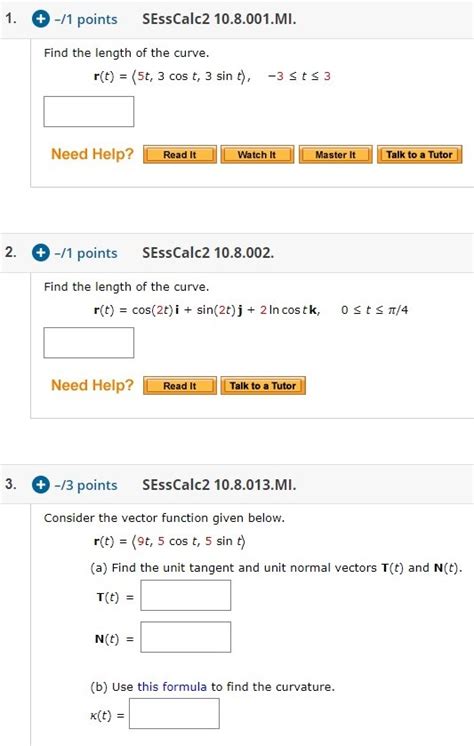
Task: Click the answer box for question 2
Action: point(89,343)
